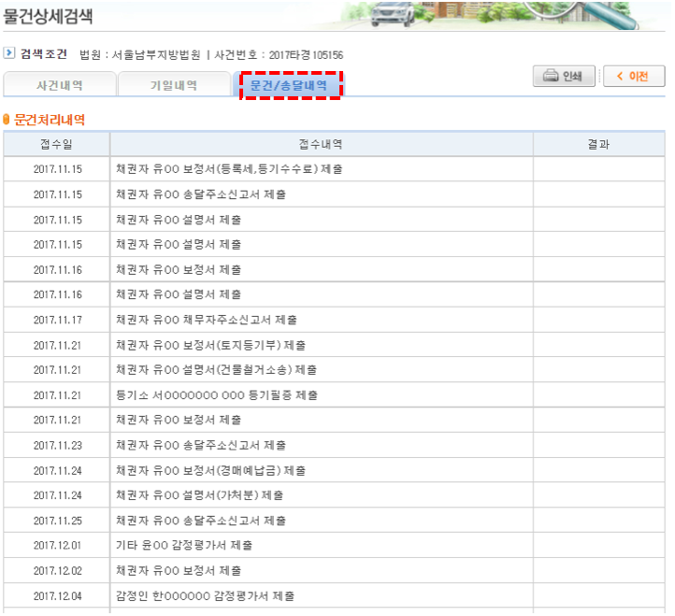Click the 접수일 column header
675x616 pixels.
(x=56, y=144)
